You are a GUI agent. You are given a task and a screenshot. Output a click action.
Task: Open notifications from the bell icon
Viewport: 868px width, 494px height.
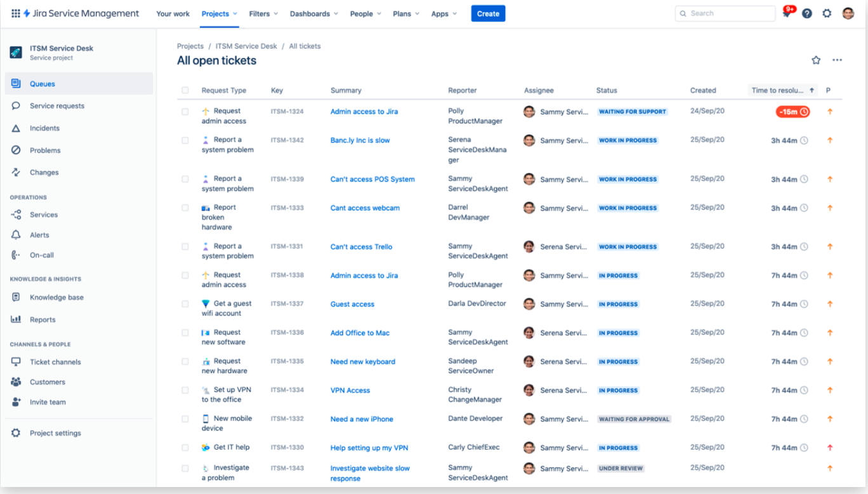[786, 13]
